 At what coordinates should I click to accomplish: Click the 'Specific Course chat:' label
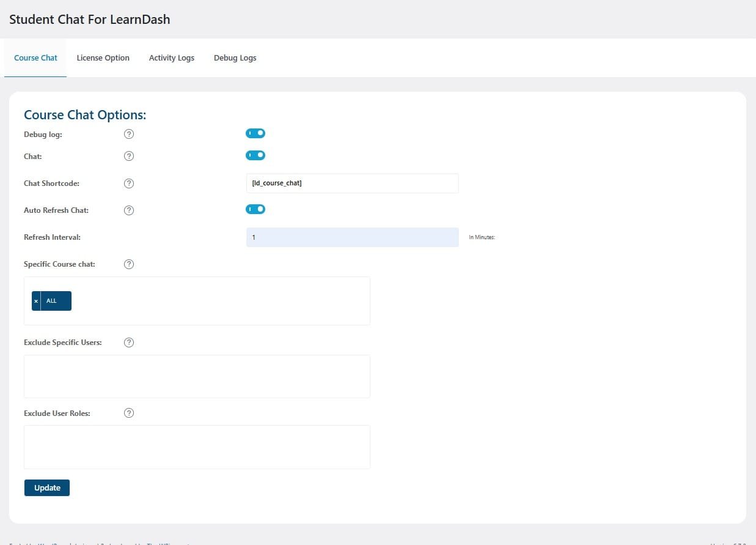[59, 264]
